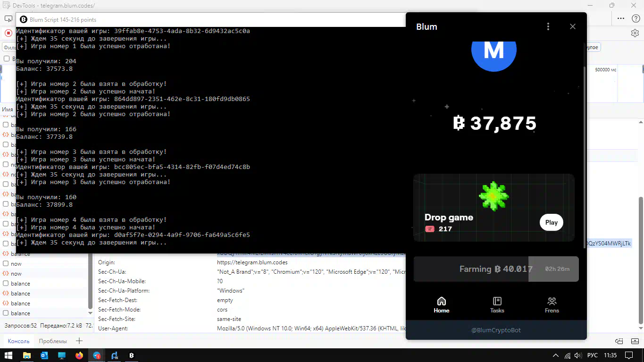The image size is (644, 362).
Task: Click the Sec-Fetch-Mode header name
Action: (x=119, y=310)
